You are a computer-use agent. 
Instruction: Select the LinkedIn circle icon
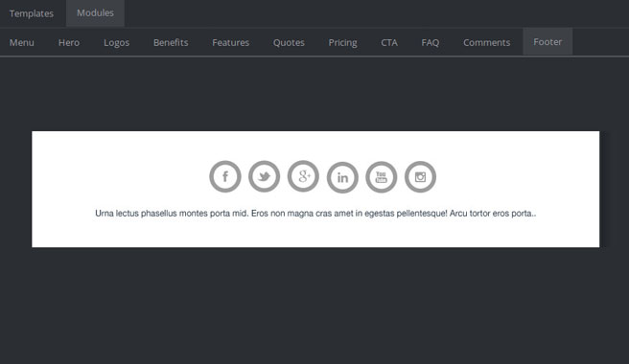pos(342,177)
